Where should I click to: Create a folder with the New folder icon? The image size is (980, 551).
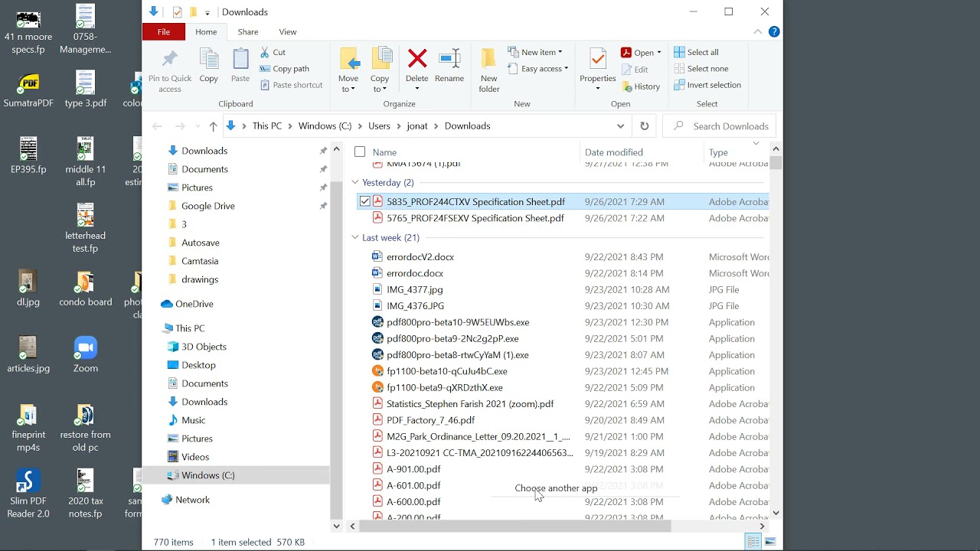click(x=488, y=68)
